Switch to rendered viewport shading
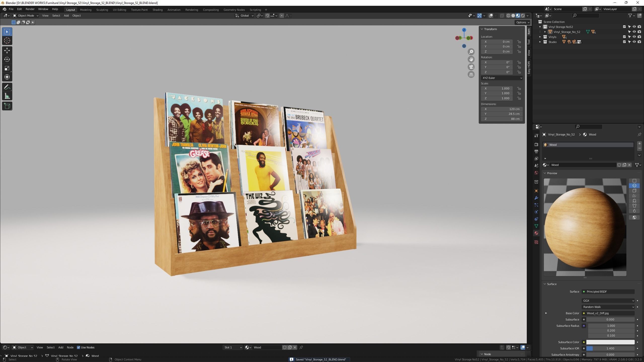Image resolution: width=644 pixels, height=362 pixels. point(523,16)
